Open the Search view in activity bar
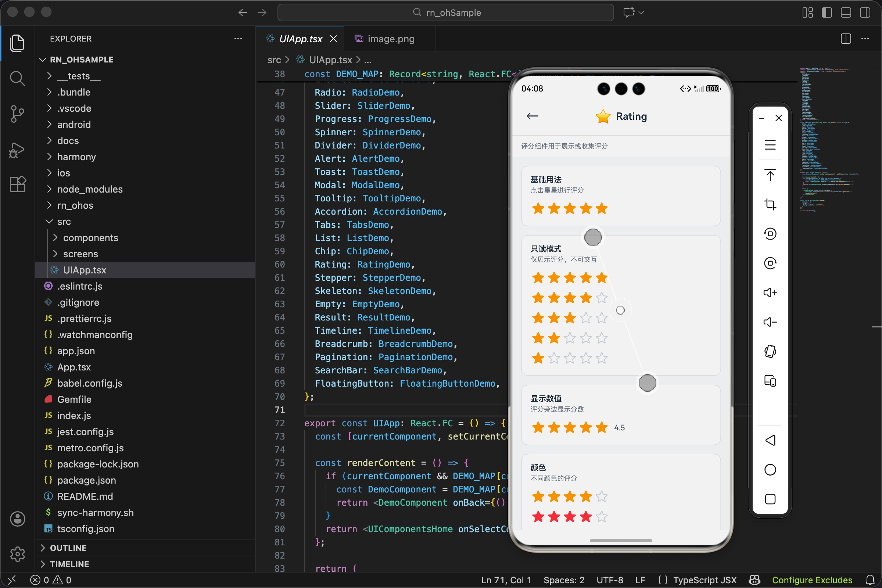This screenshot has width=882, height=588. [17, 79]
